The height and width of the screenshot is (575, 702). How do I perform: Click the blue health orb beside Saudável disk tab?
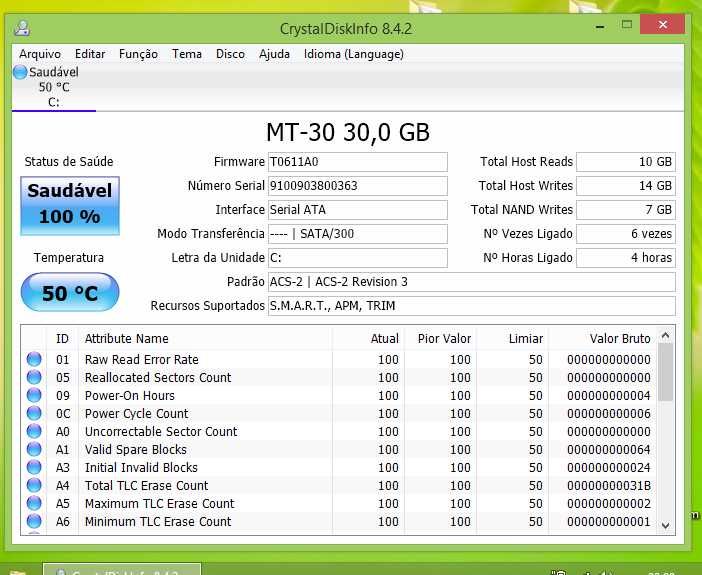(20, 72)
